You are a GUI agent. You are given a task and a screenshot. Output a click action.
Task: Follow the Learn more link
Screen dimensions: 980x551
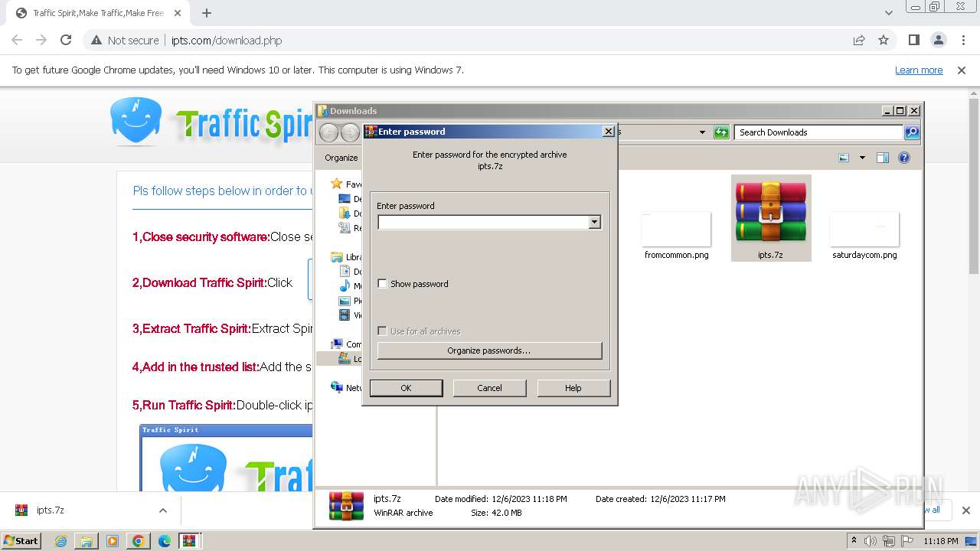919,70
